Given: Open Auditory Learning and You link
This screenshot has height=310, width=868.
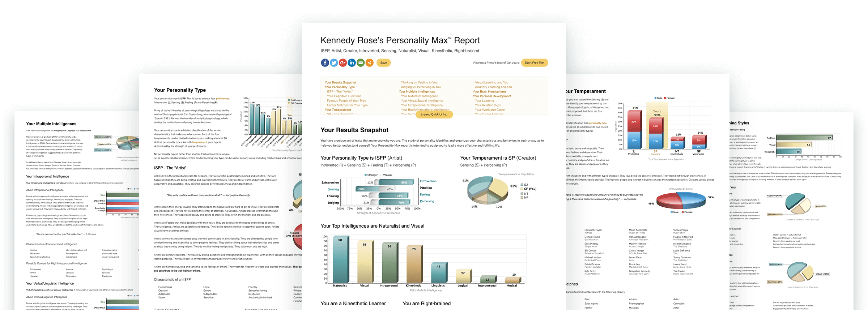Looking at the screenshot, I should 493,87.
